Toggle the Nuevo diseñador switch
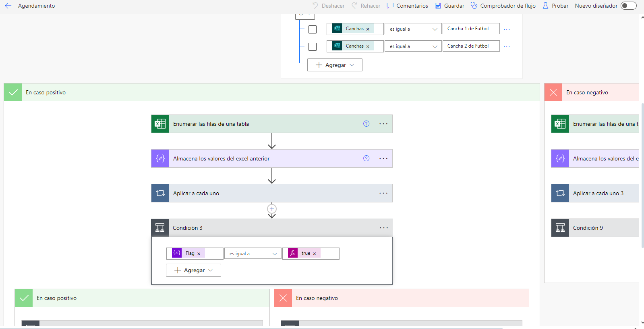The height and width of the screenshot is (329, 644). (x=628, y=6)
